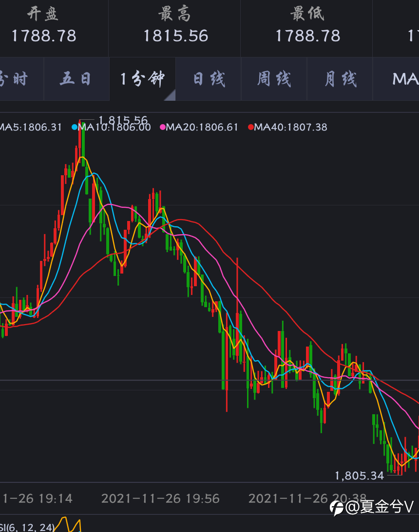Click the 1,805.34 low price label
Viewport: 419px width, 532px height.
pyautogui.click(x=359, y=476)
